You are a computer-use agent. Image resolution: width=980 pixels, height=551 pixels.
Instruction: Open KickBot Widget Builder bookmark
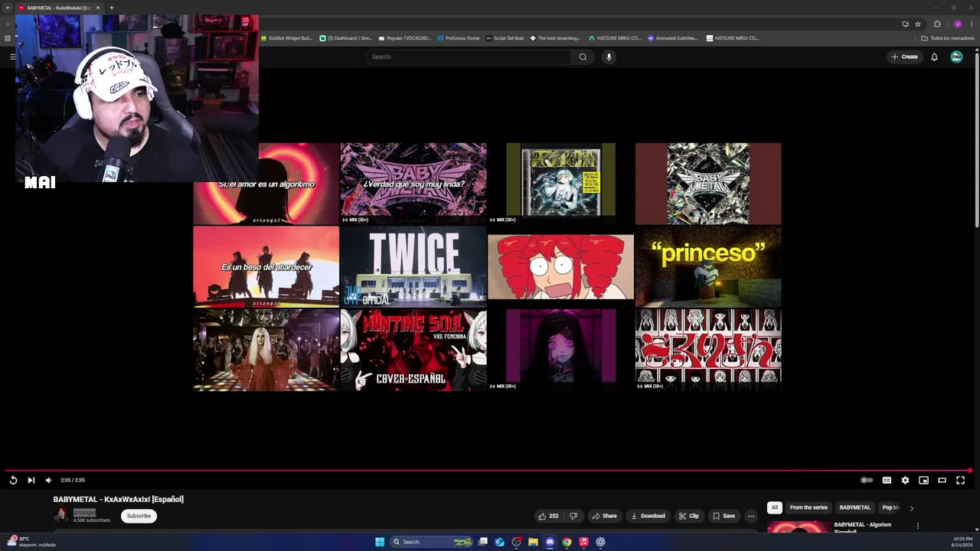pos(286,38)
